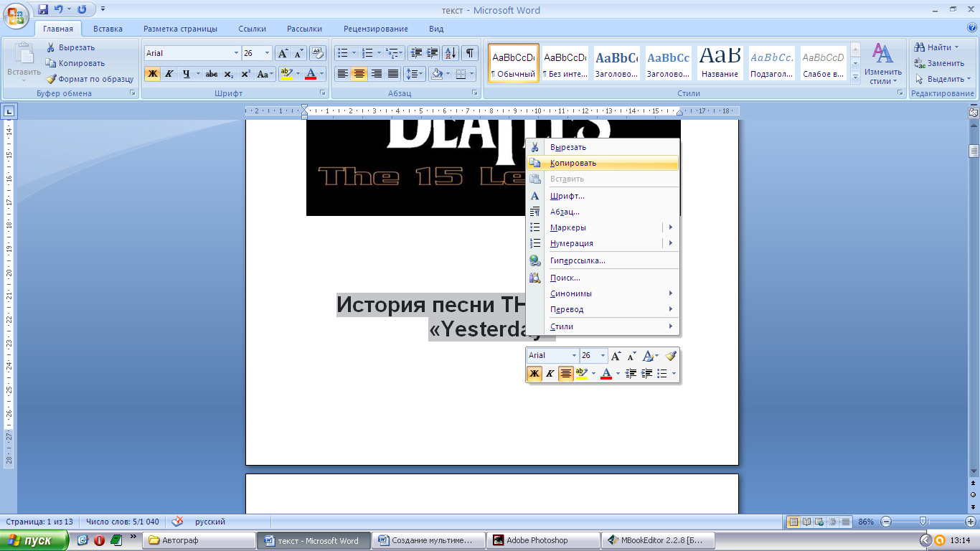This screenshot has width=980, height=551.
Task: Click Заменить in Редактирование group
Action: point(940,63)
